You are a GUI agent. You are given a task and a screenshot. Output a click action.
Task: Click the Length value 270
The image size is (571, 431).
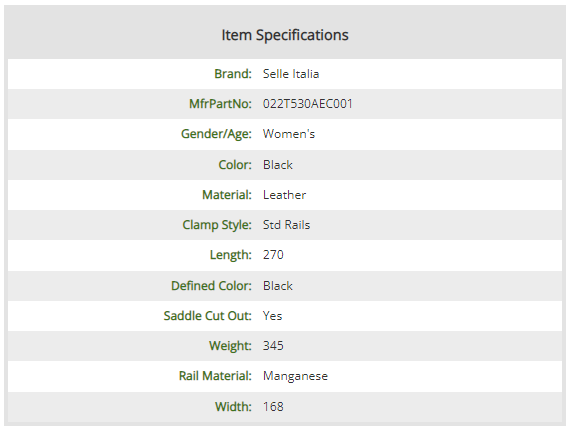[273, 255]
